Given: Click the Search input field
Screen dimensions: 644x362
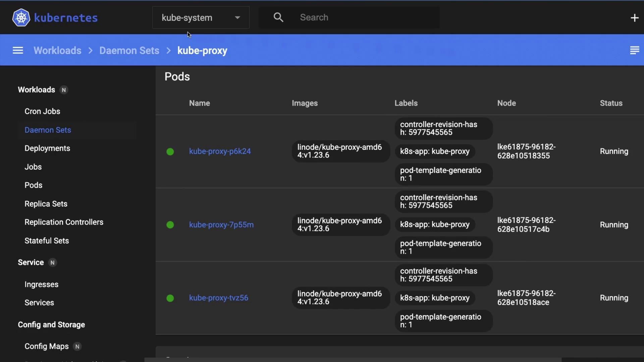Looking at the screenshot, I should pos(366,17).
